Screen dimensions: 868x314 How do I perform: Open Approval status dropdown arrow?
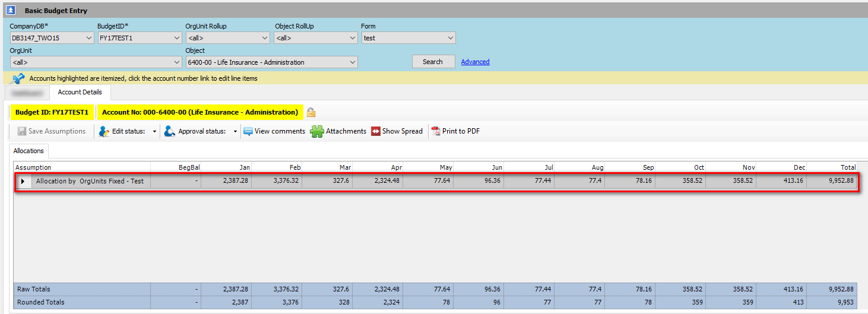[235, 132]
